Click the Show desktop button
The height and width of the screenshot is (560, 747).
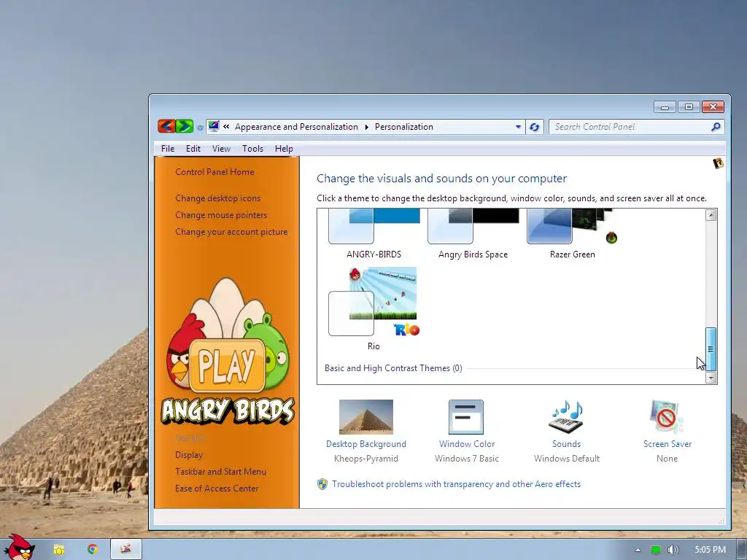[x=742, y=550]
